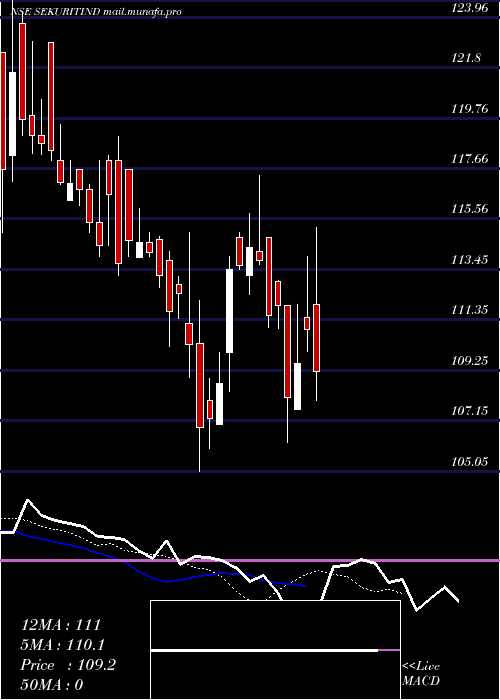500x700 pixels.
Task: Click the 111.35 price axis label
Action: 470,309
